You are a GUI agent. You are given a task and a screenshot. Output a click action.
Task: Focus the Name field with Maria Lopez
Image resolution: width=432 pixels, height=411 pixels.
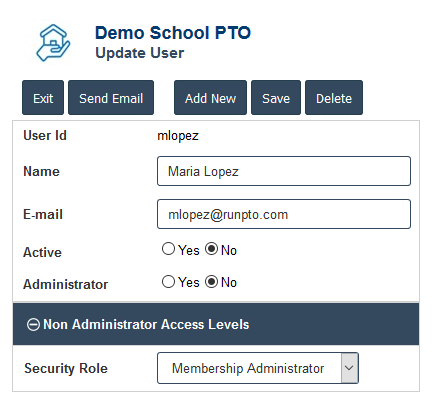click(x=284, y=171)
